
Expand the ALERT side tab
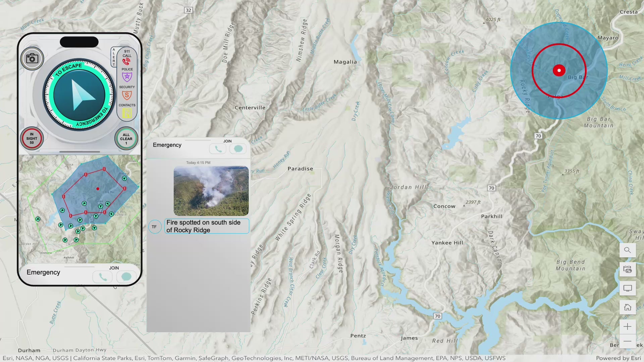[x=114, y=57]
